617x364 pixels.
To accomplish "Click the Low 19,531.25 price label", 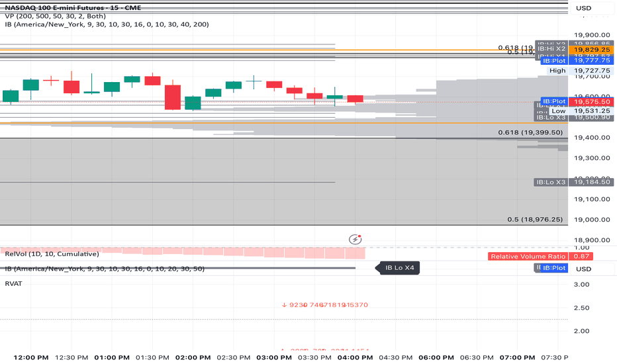I will click(581, 111).
